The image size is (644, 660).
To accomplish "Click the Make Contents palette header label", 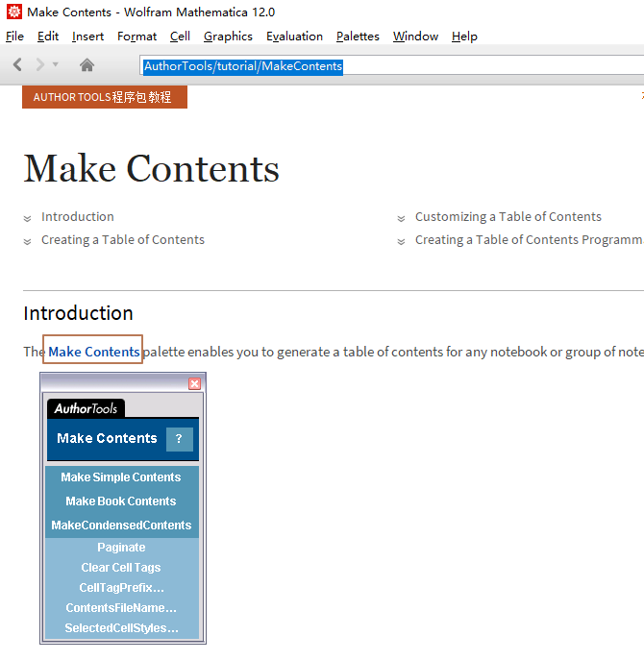I will pos(107,439).
